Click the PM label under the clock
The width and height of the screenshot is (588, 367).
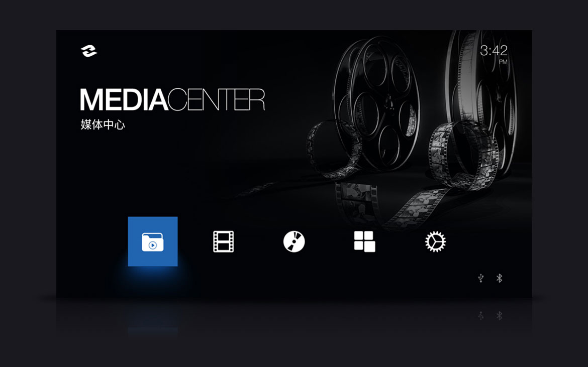tap(503, 62)
